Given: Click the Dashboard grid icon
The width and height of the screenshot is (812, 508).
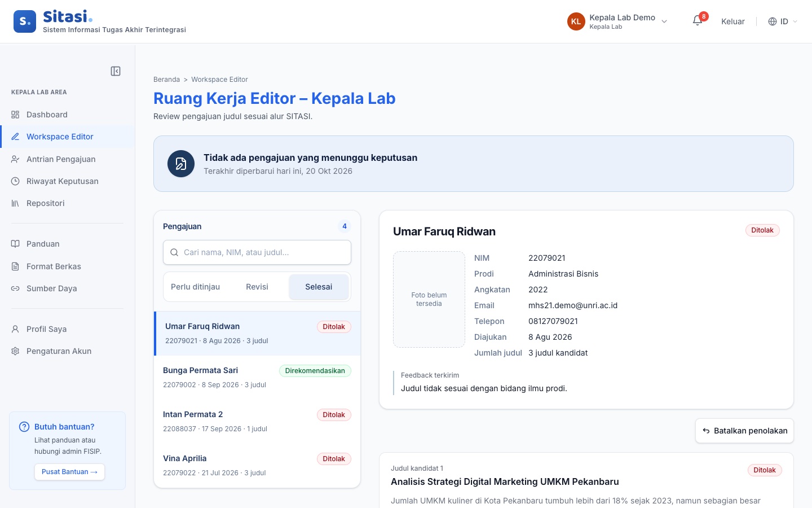Looking at the screenshot, I should (15, 115).
